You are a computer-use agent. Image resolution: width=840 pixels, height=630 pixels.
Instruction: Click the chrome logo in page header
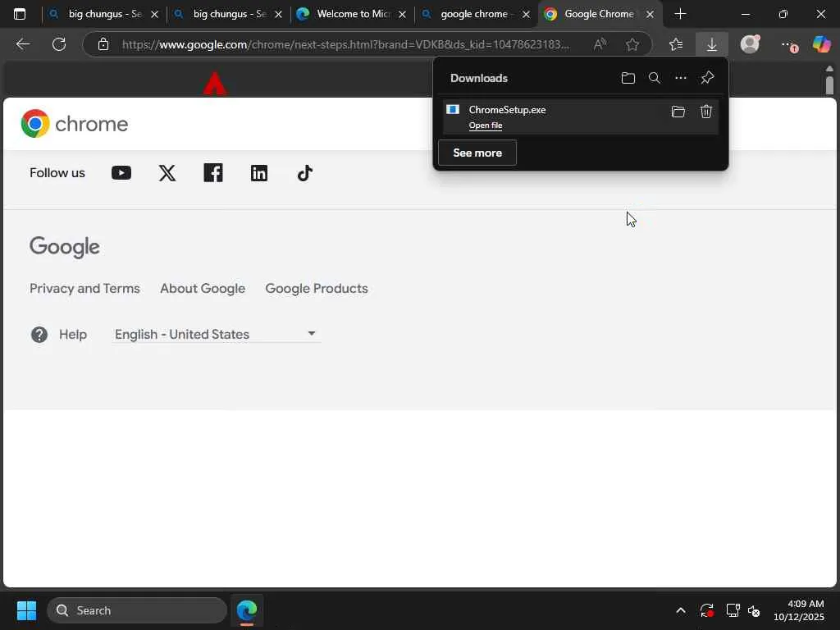pyautogui.click(x=75, y=124)
